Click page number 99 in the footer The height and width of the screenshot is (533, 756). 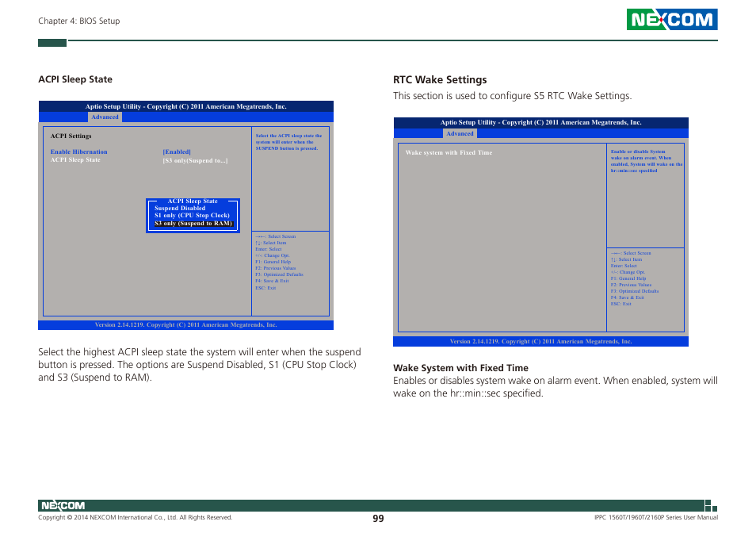pyautogui.click(x=378, y=518)
